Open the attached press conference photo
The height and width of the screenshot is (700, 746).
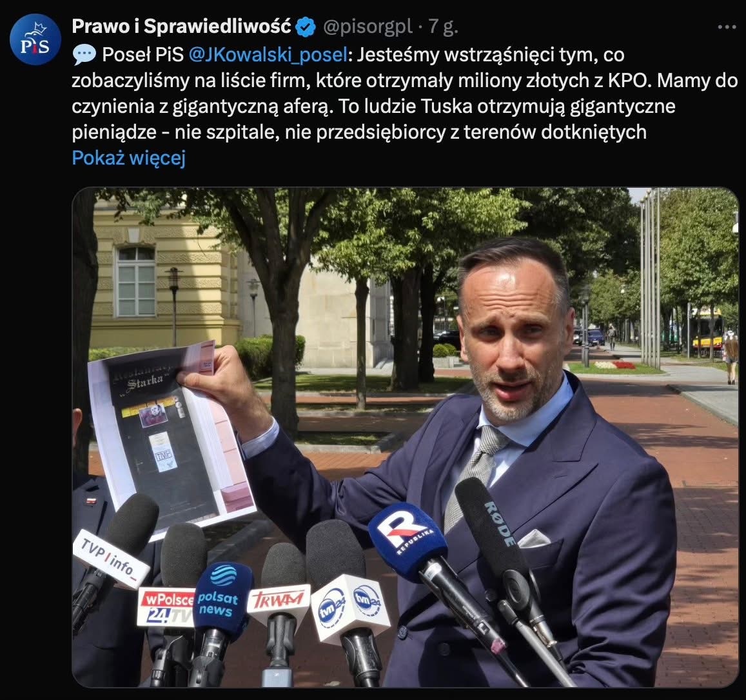click(405, 437)
